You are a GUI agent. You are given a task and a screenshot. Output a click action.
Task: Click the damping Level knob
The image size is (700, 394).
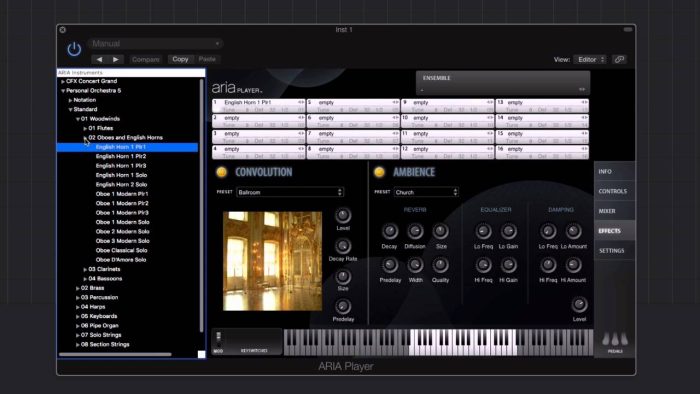[579, 305]
